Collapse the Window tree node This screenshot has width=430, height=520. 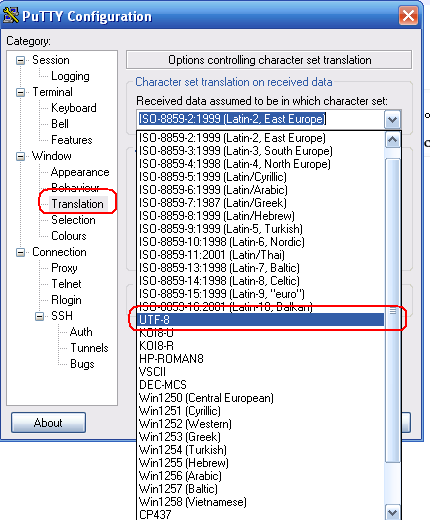21,156
